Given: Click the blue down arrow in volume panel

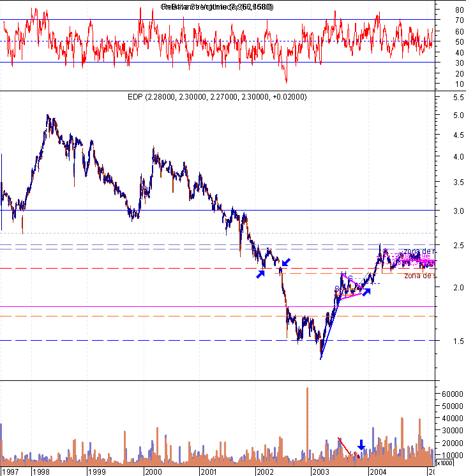Looking at the screenshot, I should [361, 445].
